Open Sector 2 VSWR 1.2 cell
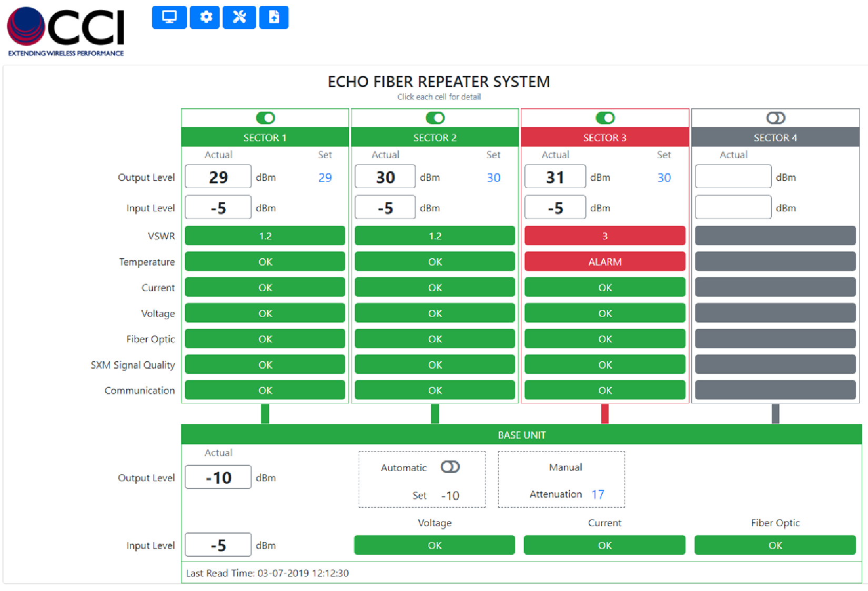This screenshot has width=868, height=591. 435,236
